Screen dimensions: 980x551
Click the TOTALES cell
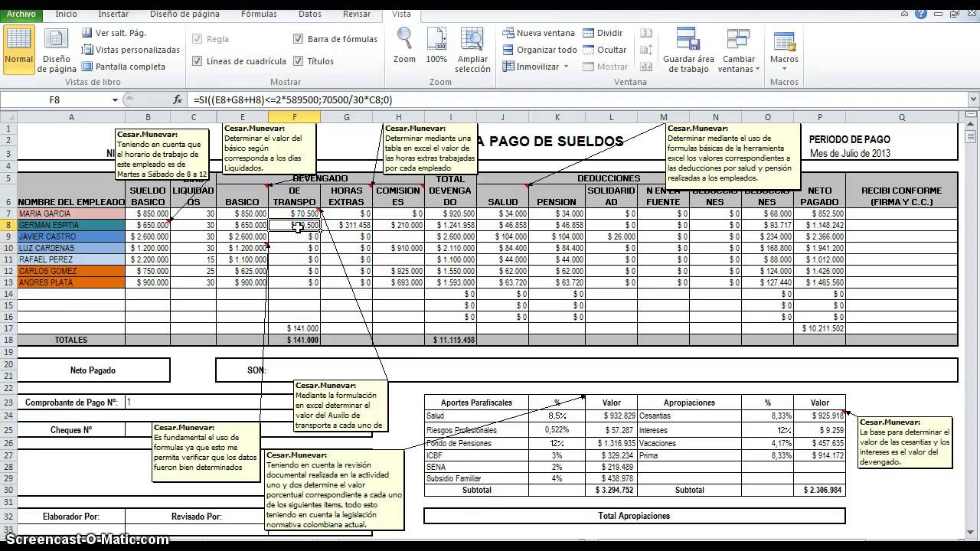pos(70,340)
